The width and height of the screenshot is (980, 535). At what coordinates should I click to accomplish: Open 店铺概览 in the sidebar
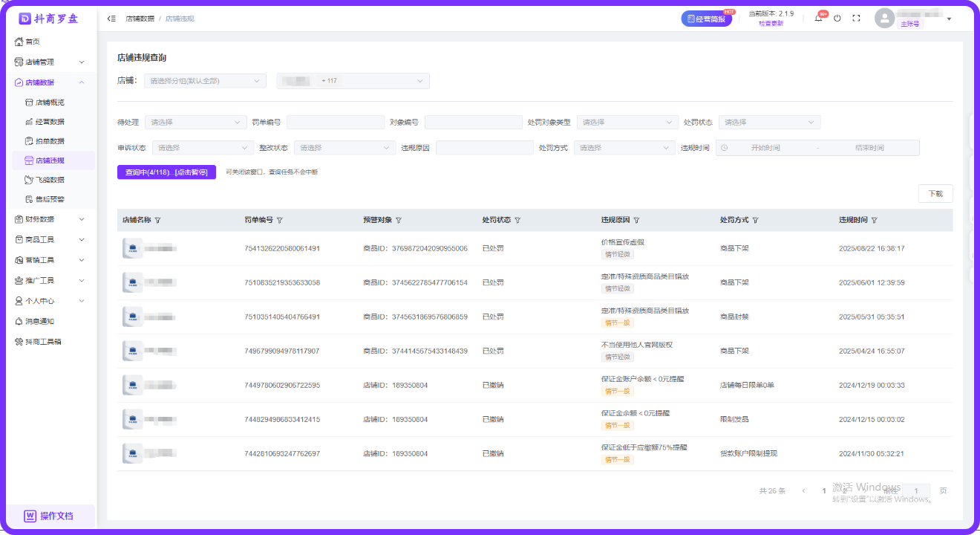click(50, 103)
